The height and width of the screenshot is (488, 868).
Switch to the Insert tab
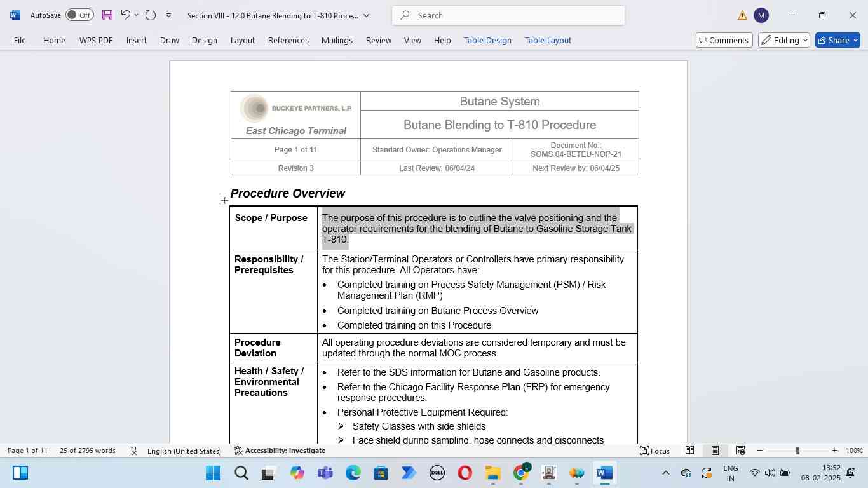pyautogui.click(x=137, y=40)
